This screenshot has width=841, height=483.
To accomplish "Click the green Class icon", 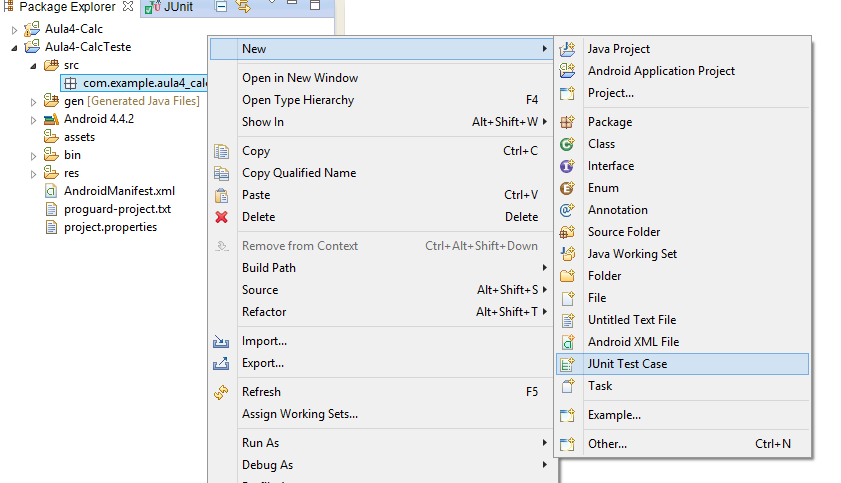I will [567, 144].
